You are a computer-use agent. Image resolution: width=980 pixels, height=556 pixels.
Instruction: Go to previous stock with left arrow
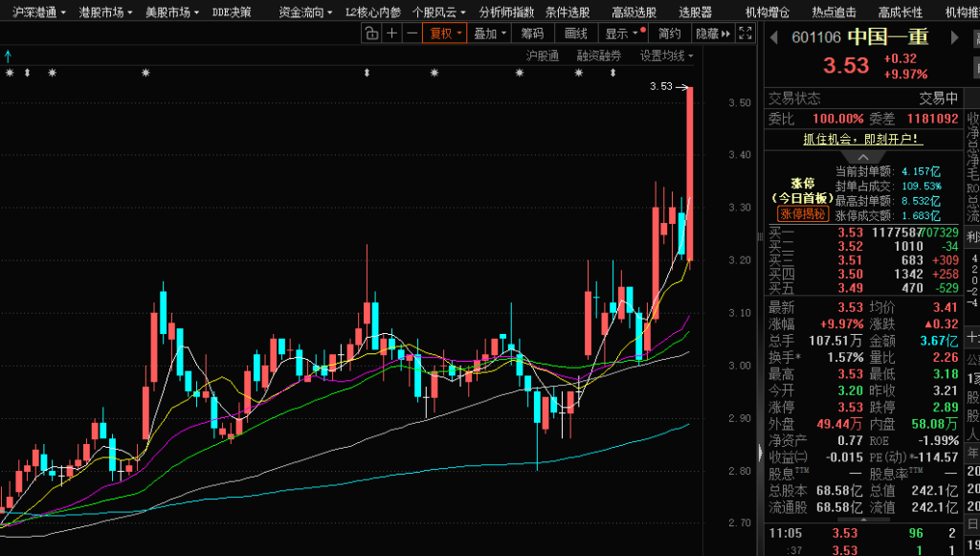[x=773, y=37]
